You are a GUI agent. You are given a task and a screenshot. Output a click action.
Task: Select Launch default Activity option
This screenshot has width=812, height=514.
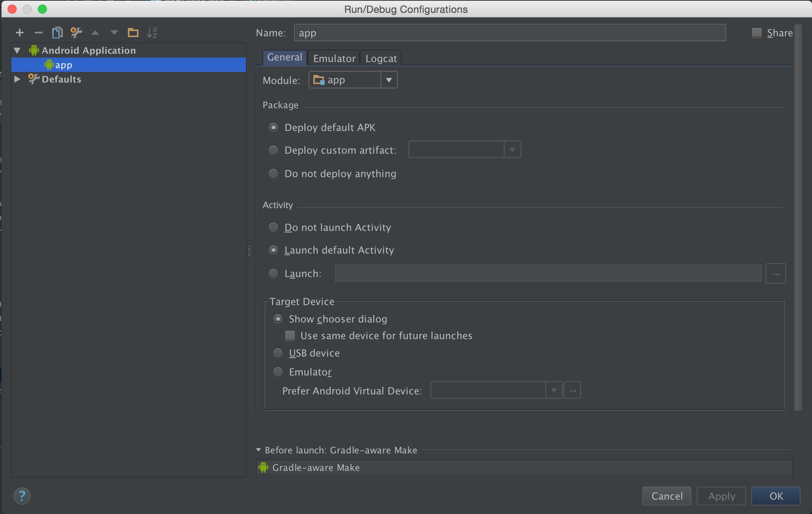click(273, 250)
